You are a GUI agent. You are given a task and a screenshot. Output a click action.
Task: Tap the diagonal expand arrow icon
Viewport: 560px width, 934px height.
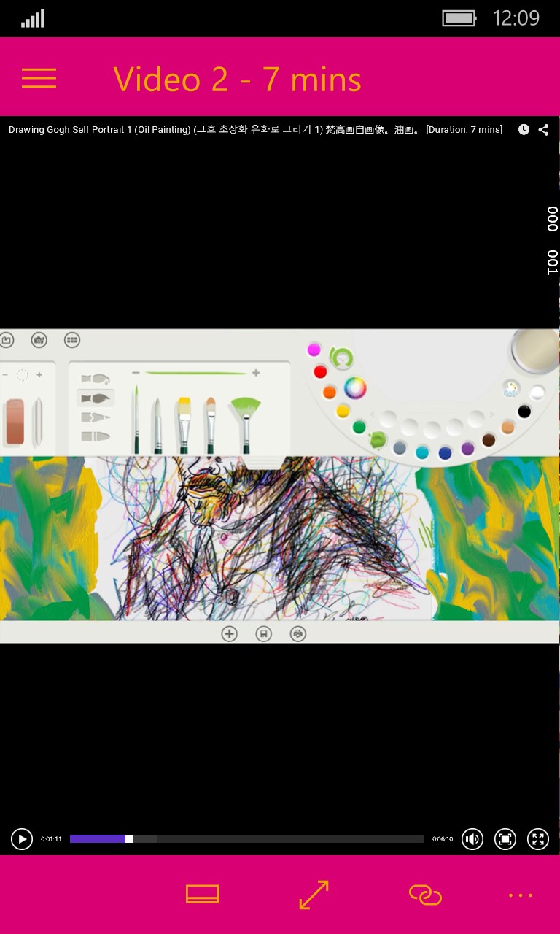click(314, 895)
